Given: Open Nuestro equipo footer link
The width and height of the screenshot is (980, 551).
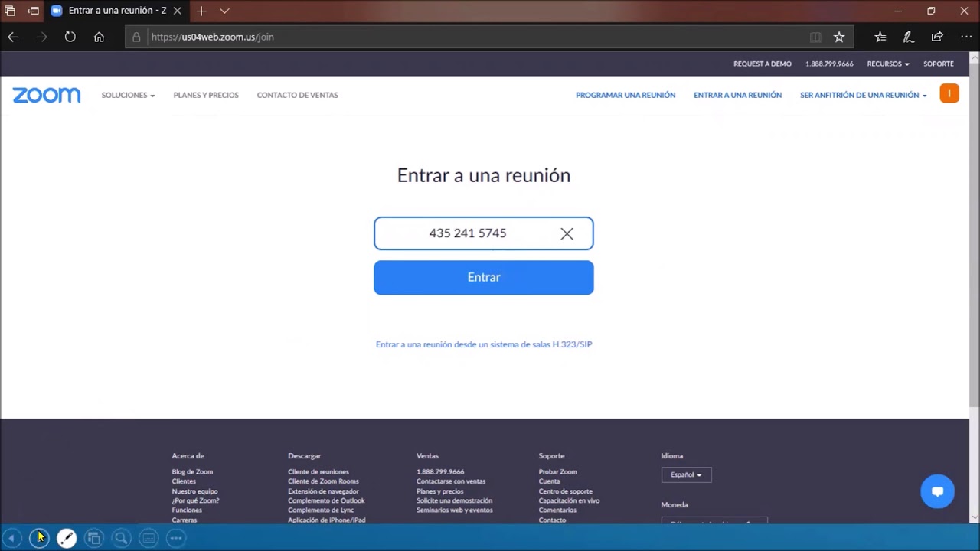Looking at the screenshot, I should click(194, 491).
